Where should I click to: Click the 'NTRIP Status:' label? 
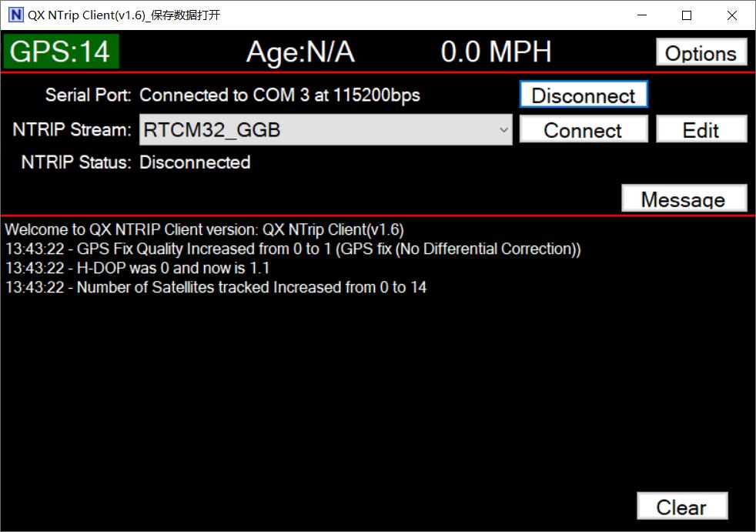click(x=76, y=162)
